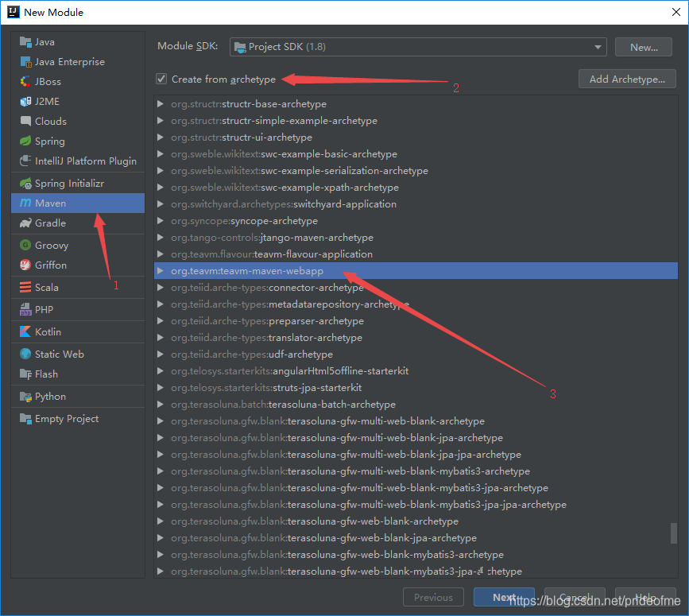This screenshot has height=616, width=689.
Task: Click the Previous button
Action: click(x=433, y=597)
